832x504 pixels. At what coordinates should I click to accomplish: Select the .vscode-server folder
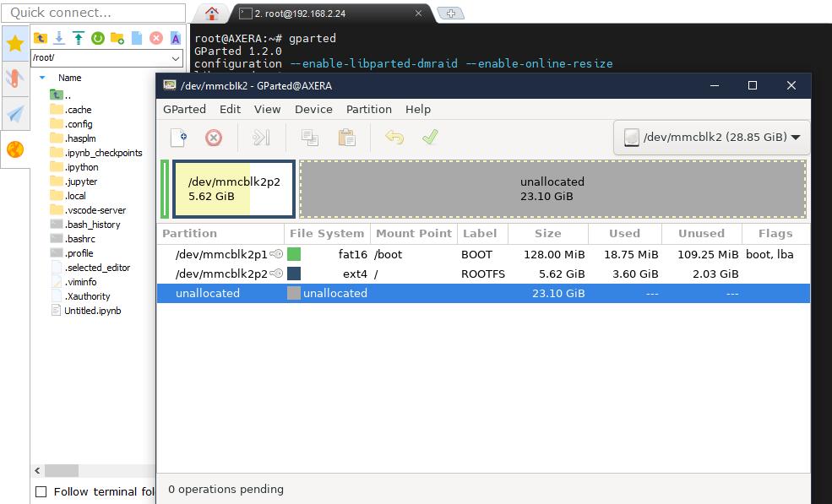pos(88,210)
